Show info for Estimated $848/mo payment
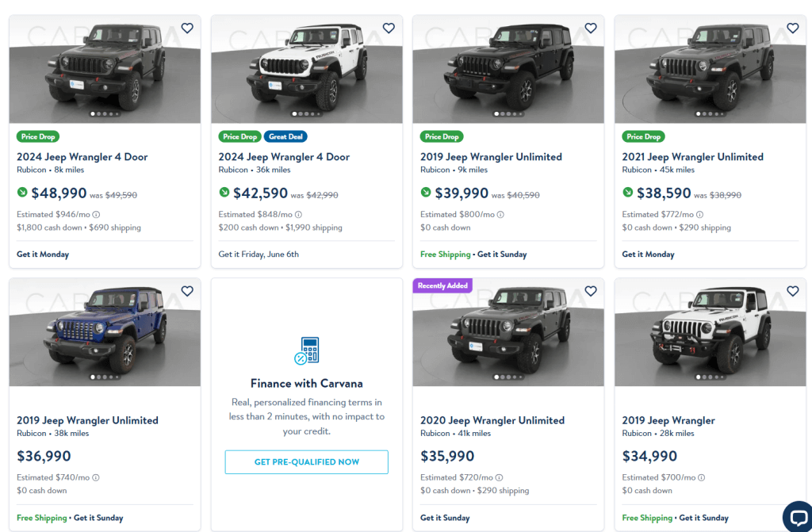 [x=298, y=214]
